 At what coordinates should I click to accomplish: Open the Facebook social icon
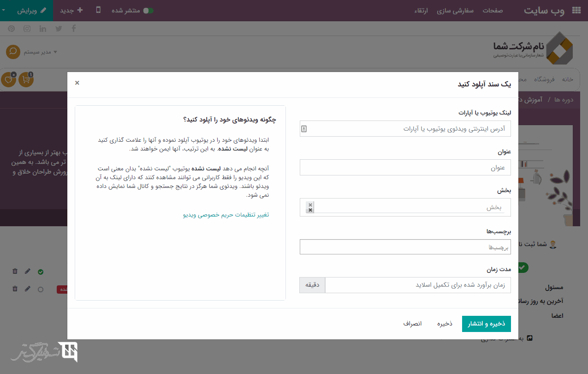(x=74, y=29)
